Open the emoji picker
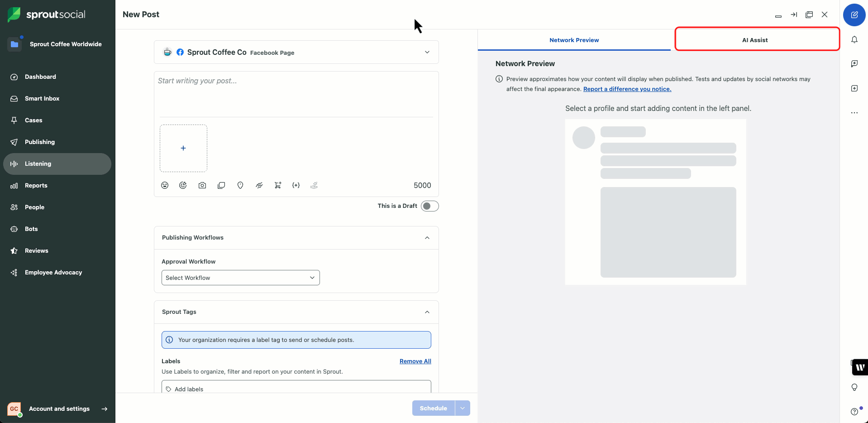This screenshot has width=868, height=423. tap(165, 185)
